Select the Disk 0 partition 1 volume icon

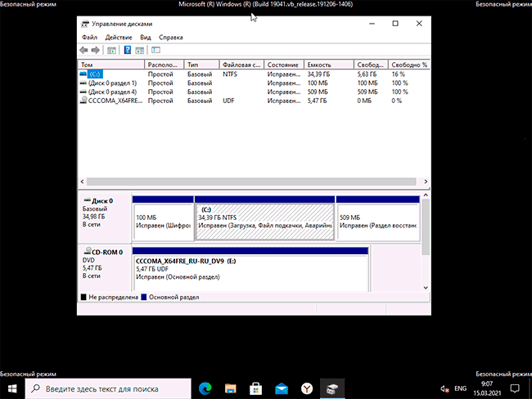point(83,83)
